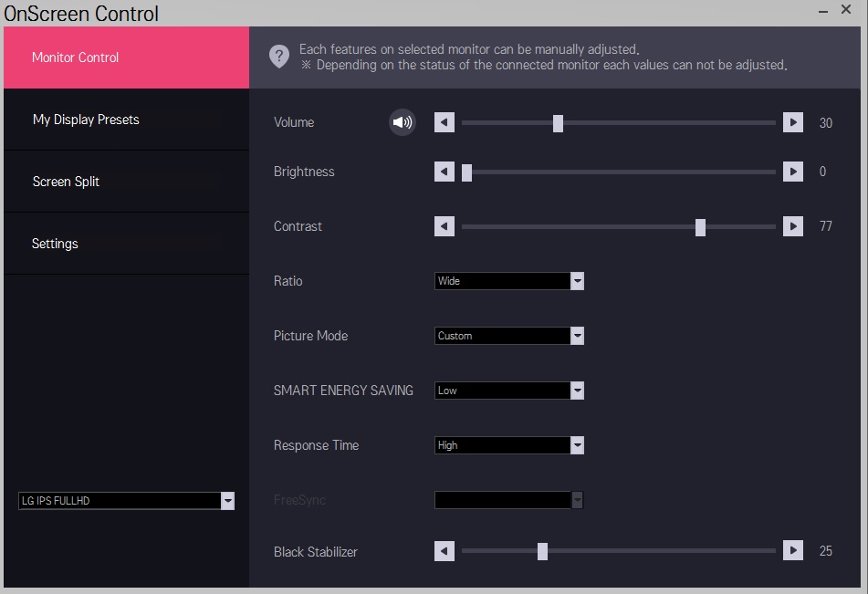The width and height of the screenshot is (868, 594).
Task: Decrease brightness with left arrow
Action: (x=444, y=172)
